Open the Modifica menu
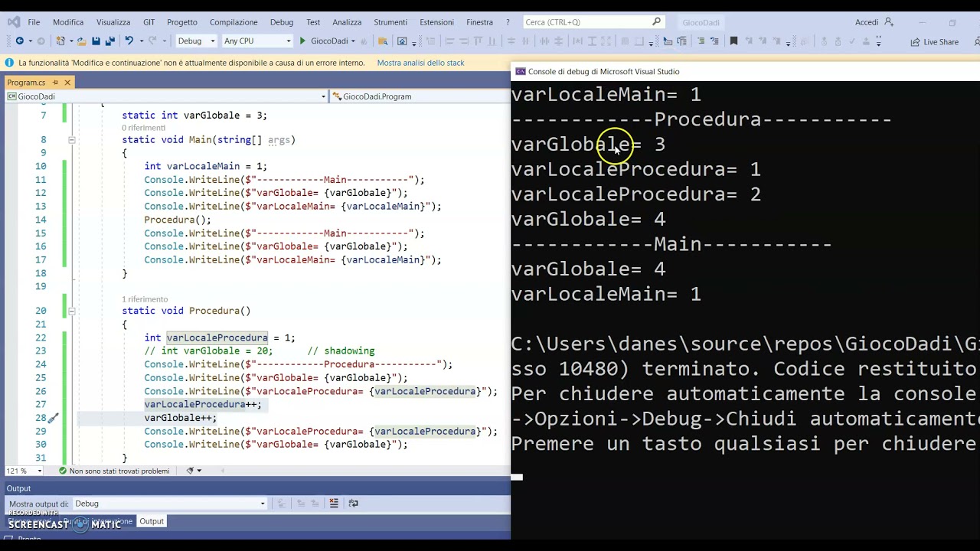The height and width of the screenshot is (551, 980). tap(68, 22)
